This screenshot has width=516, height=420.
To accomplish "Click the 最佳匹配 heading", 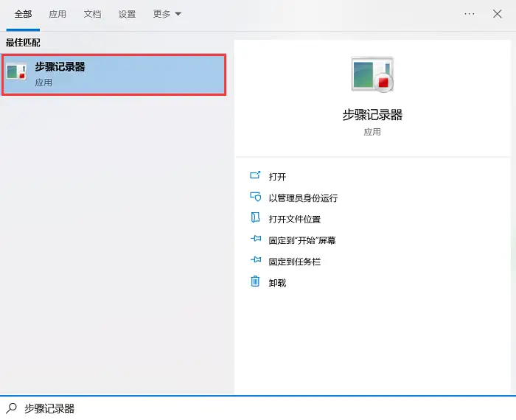I will pos(23,43).
